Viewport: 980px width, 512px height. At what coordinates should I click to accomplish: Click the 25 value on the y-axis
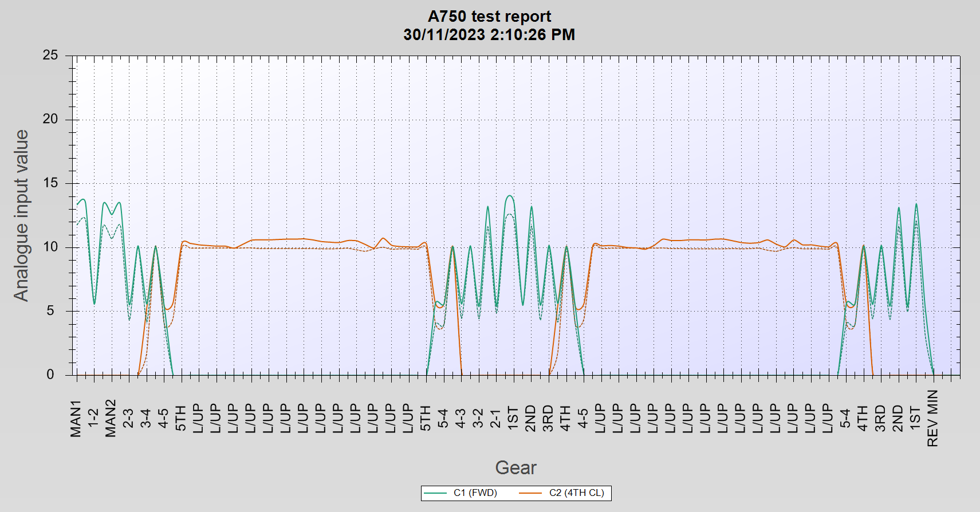tap(50, 56)
